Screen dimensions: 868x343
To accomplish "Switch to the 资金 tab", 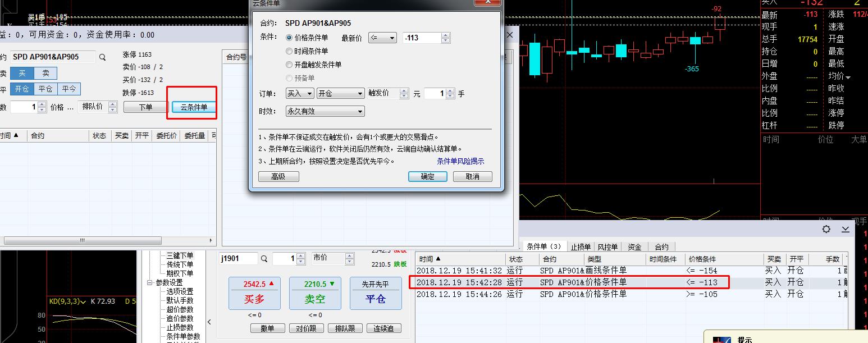I will coord(634,247).
